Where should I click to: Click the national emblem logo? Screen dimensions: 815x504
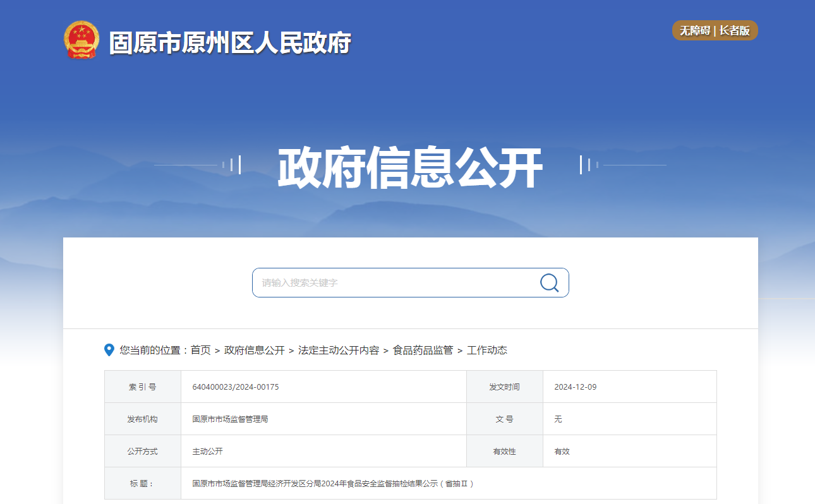(82, 40)
